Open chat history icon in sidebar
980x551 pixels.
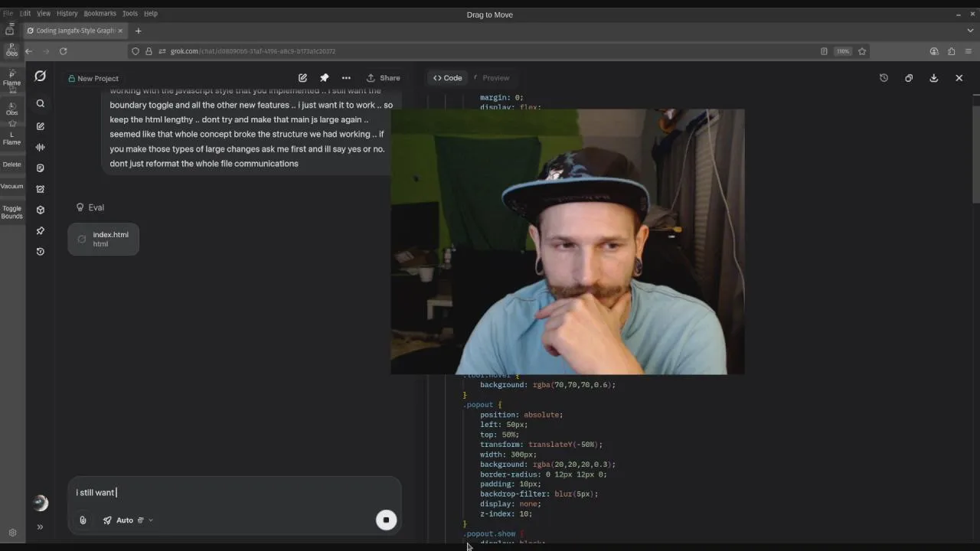coord(41,252)
